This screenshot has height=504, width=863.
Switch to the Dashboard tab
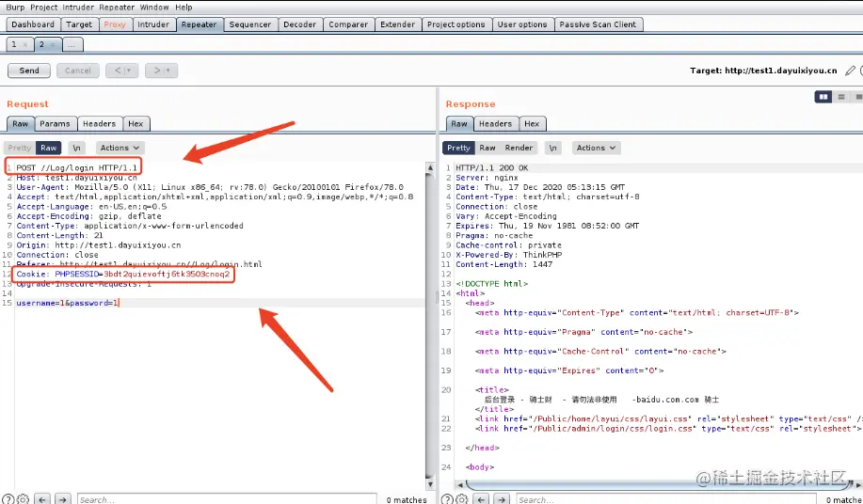click(x=33, y=24)
